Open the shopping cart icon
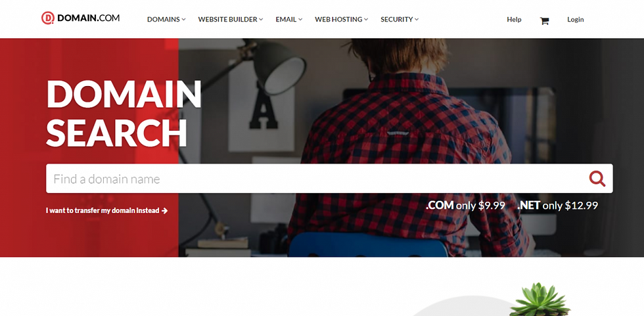The image size is (644, 316). coord(544,21)
